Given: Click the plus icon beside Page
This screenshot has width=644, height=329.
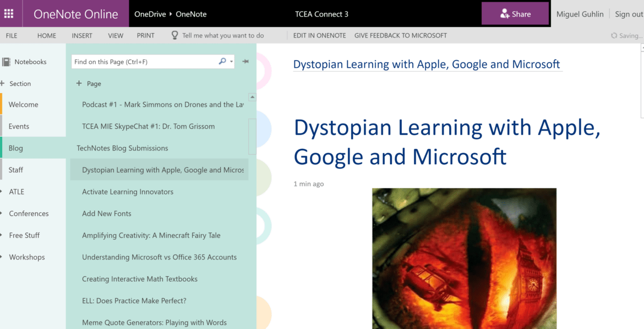Looking at the screenshot, I should click(79, 84).
